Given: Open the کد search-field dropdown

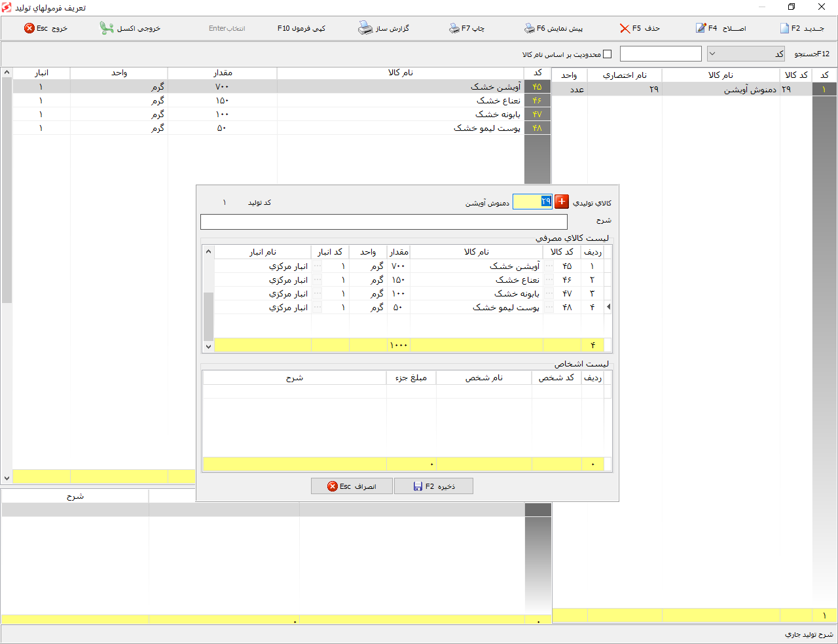Looking at the screenshot, I should pos(746,54).
